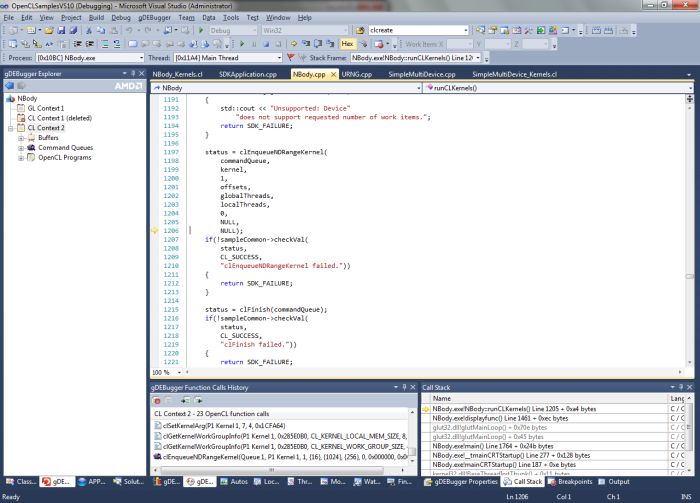Open the runCLKernels() member dropdown
The width and height of the screenshot is (700, 503).
pos(690,88)
